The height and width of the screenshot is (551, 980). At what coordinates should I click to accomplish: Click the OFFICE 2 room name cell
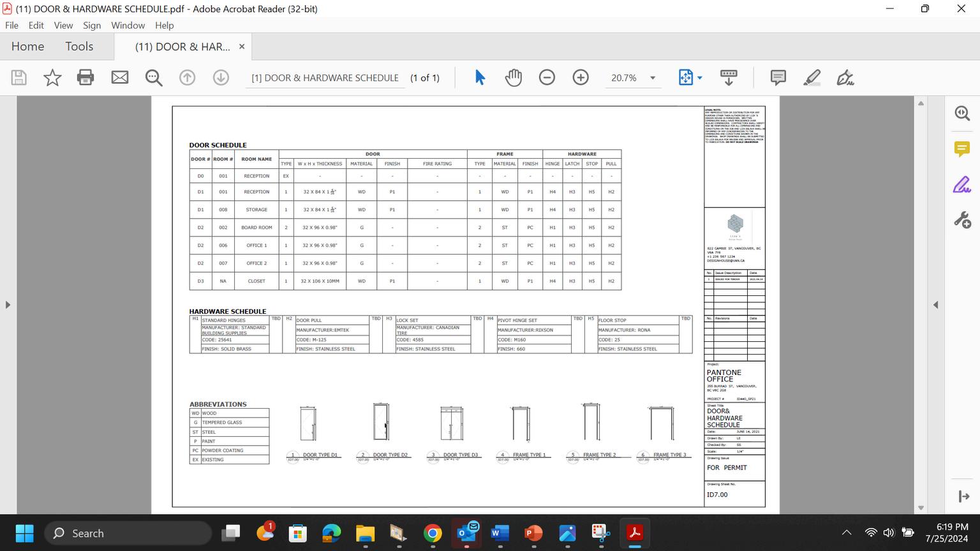point(256,263)
